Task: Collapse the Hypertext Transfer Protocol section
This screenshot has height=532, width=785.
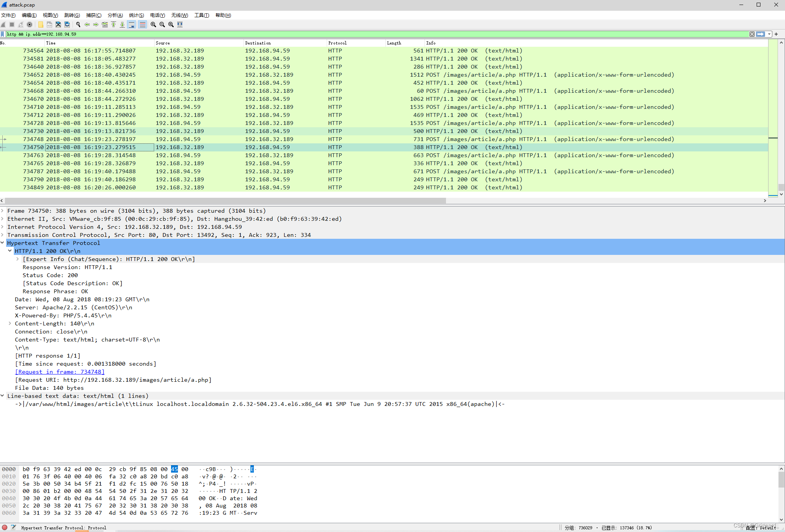Action: (2, 243)
